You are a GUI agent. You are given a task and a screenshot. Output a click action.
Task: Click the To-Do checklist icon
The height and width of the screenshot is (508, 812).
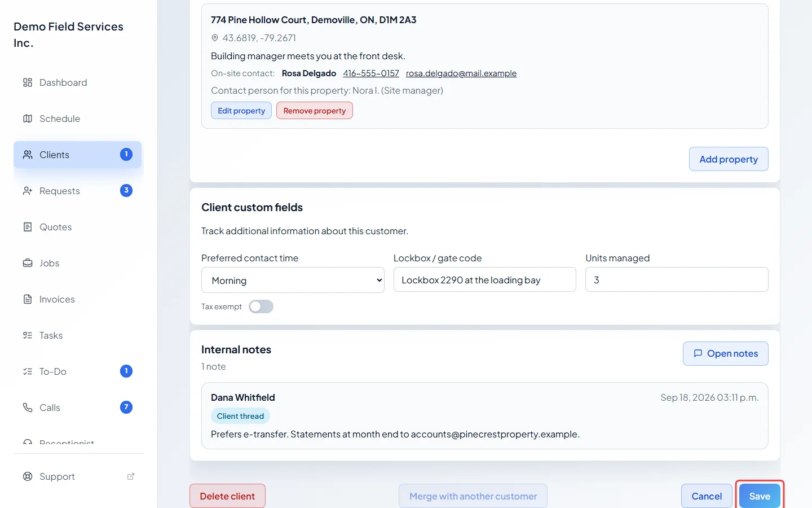pos(28,371)
